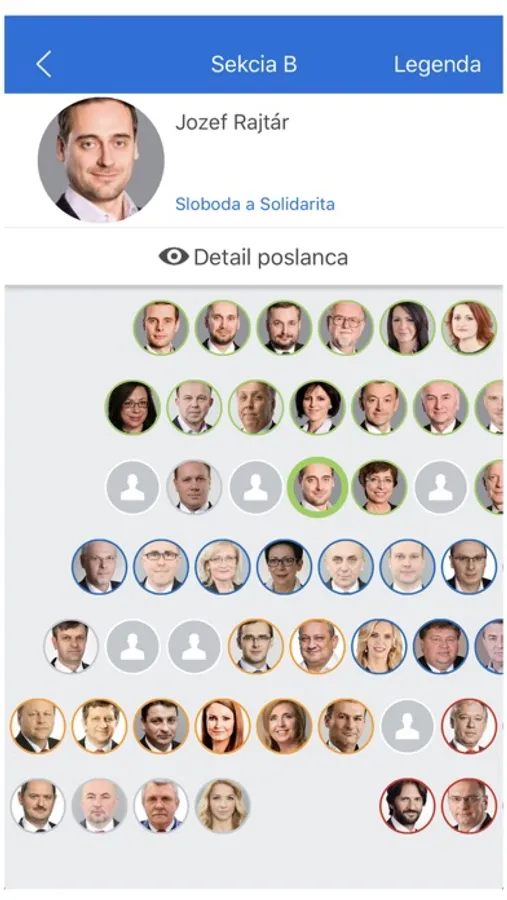
Task: Pick the red-haired woman with orange ring
Action: (x=223, y=726)
